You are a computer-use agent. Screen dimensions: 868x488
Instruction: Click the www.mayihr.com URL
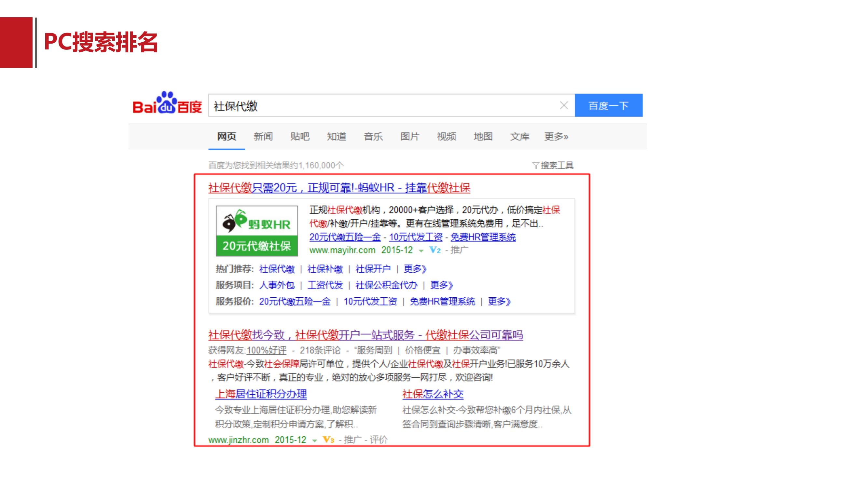(x=342, y=250)
